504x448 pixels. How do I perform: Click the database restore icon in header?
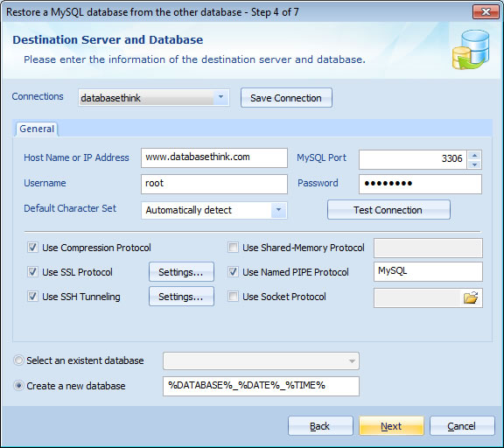pyautogui.click(x=471, y=50)
